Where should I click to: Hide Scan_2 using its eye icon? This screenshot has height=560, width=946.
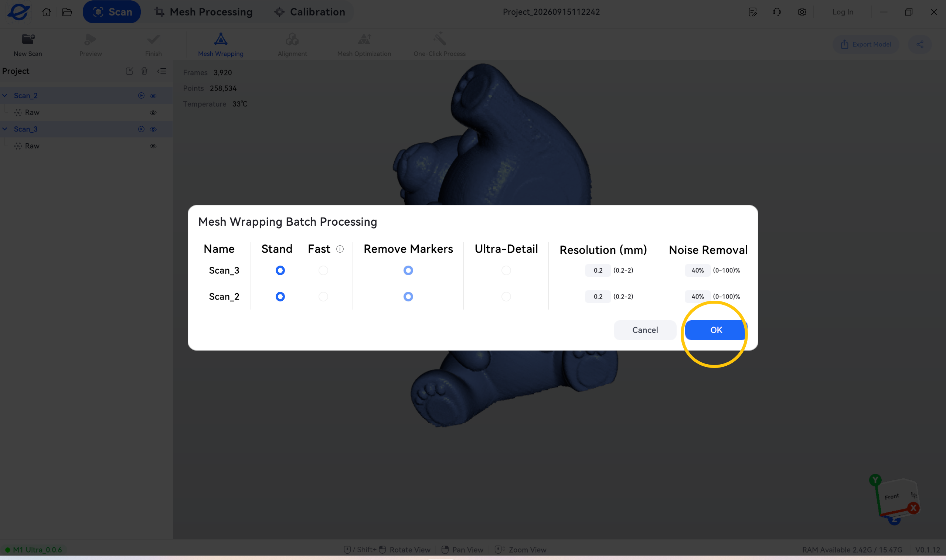[x=153, y=96]
